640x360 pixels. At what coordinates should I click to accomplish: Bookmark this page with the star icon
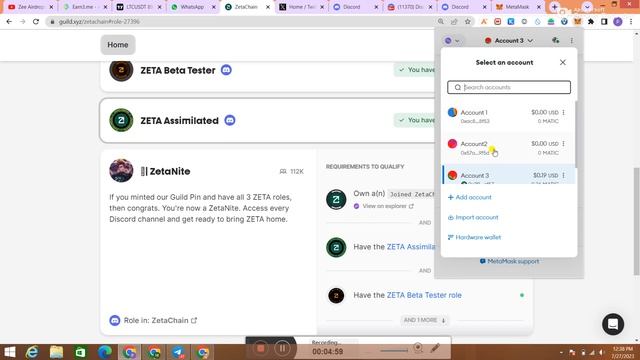click(468, 22)
